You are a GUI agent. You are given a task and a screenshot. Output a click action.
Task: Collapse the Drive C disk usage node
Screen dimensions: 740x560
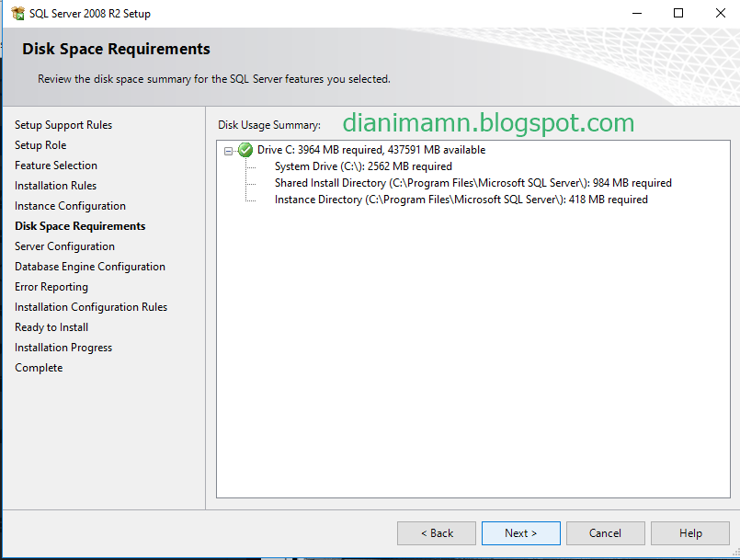coord(230,149)
